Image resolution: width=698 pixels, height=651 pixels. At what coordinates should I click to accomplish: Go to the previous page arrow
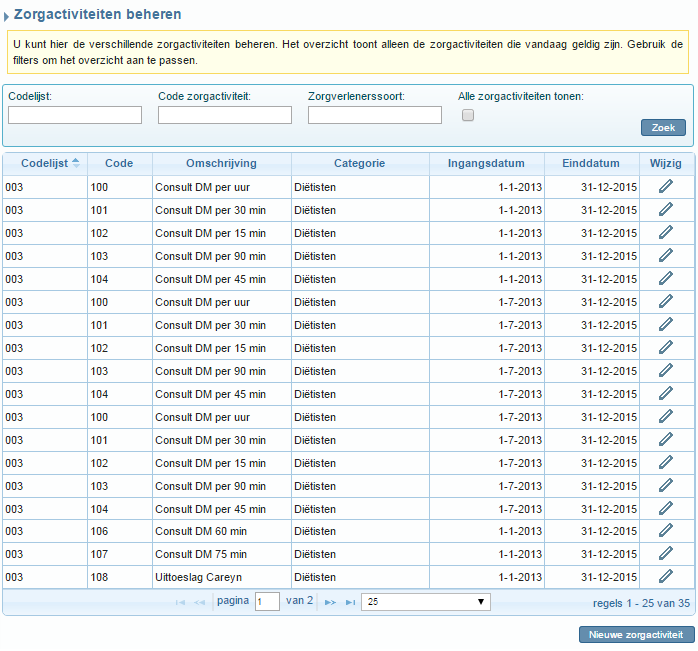pos(199,602)
